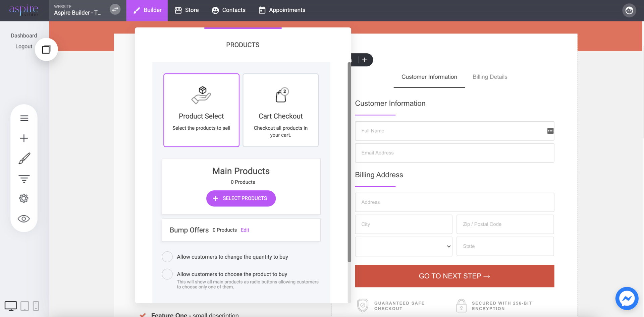644x317 pixels.
Task: Click the autofill icon in Full Name field
Action: point(550,131)
